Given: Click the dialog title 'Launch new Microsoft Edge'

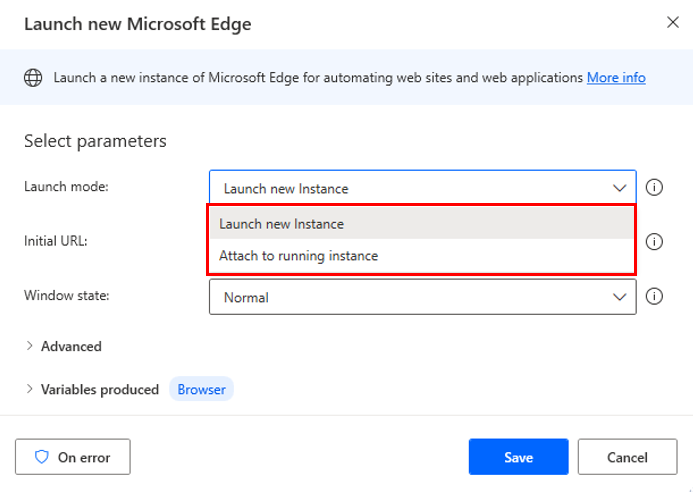Looking at the screenshot, I should click(137, 24).
